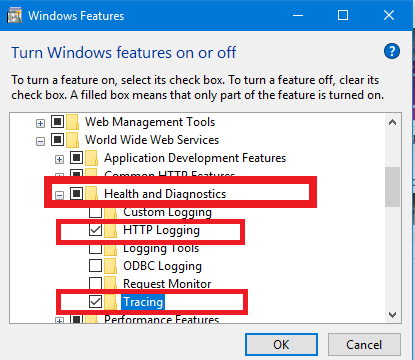Viewport: 415px width, 360px height.
Task: Click the Logging Tools folder icon
Action: point(110,249)
